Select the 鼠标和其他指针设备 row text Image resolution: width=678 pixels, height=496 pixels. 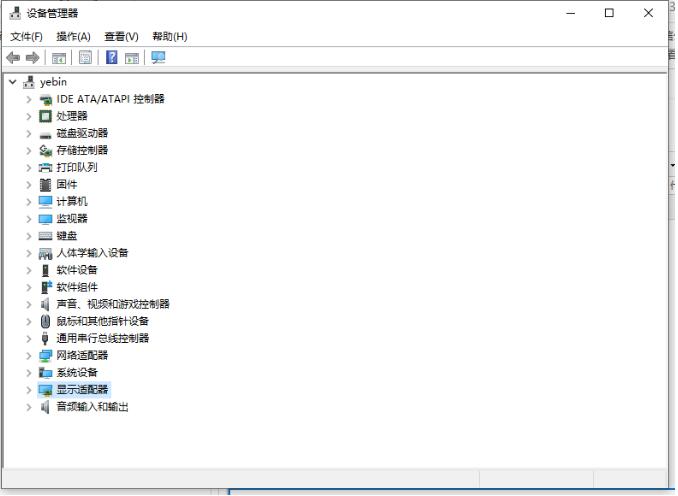[102, 321]
